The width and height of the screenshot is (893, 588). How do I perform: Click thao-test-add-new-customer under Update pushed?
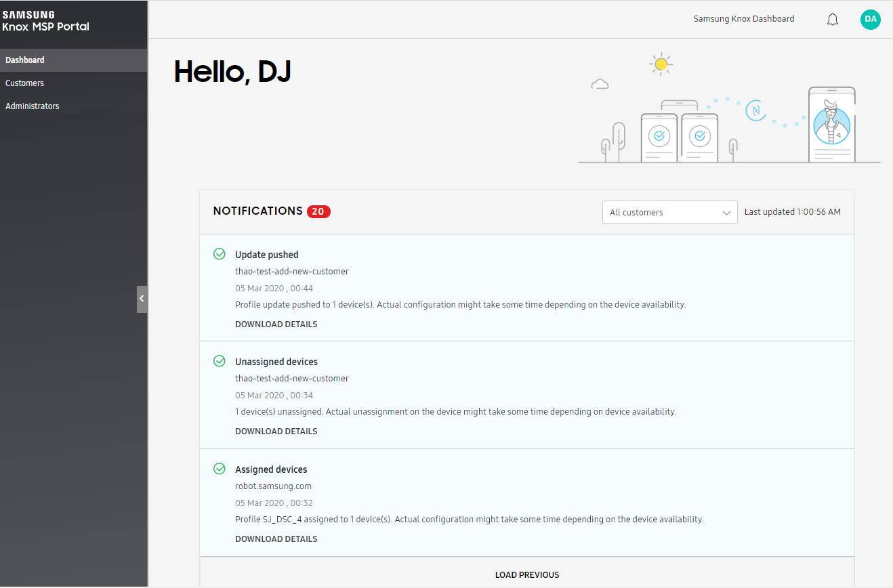coord(292,272)
